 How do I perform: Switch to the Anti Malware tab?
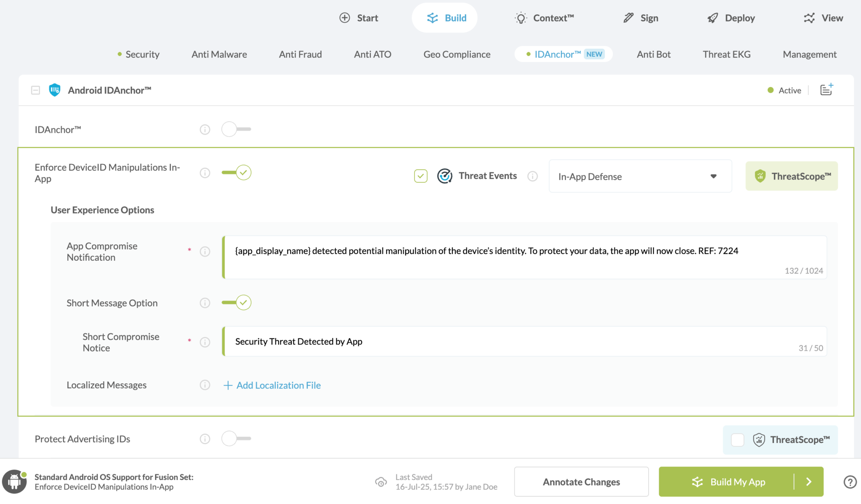[x=219, y=54]
